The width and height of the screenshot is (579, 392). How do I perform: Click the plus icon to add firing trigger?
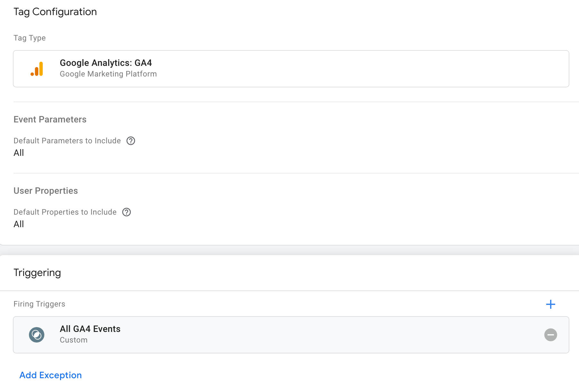coord(551,304)
